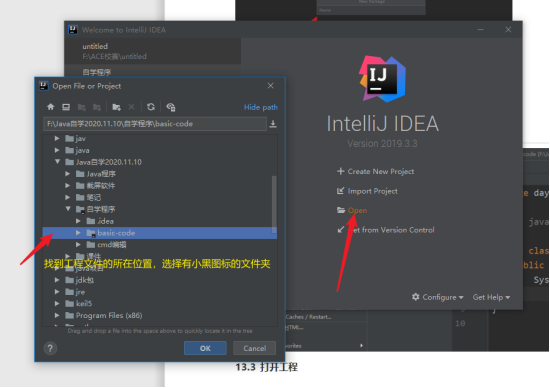Collapse the Java自学2020.11.10 folder

(x=57, y=162)
